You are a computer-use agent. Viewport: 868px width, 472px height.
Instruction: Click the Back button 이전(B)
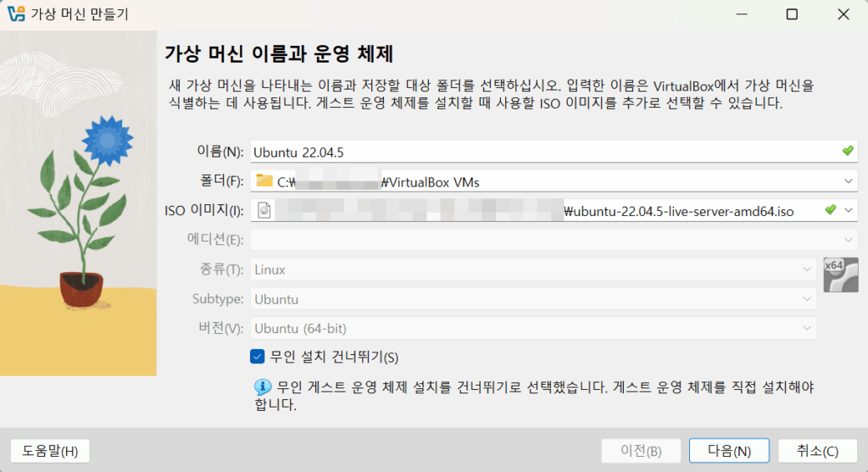(641, 451)
